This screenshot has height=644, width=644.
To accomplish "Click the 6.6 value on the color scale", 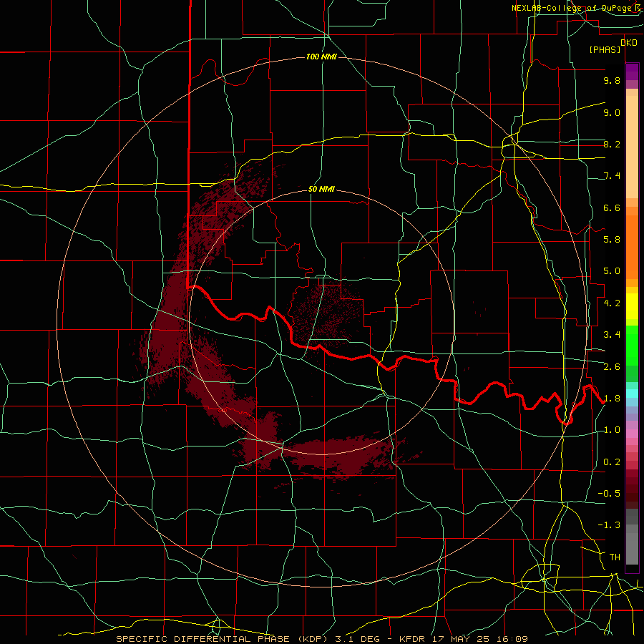I will [612, 208].
